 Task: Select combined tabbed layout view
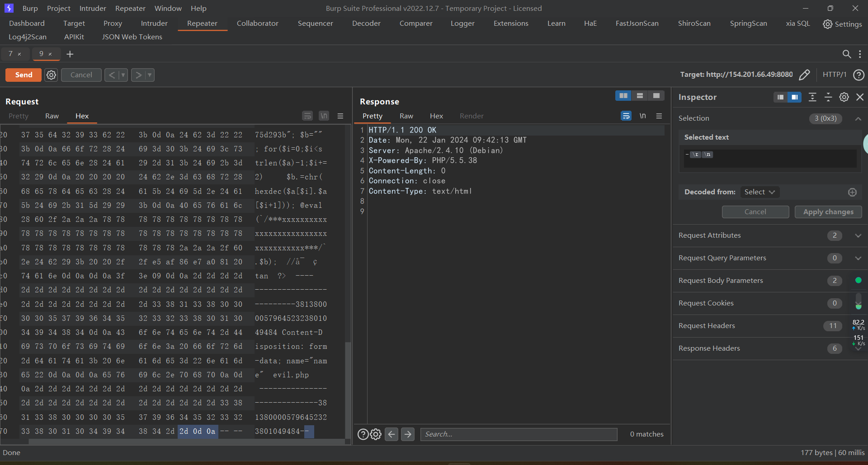(656, 96)
